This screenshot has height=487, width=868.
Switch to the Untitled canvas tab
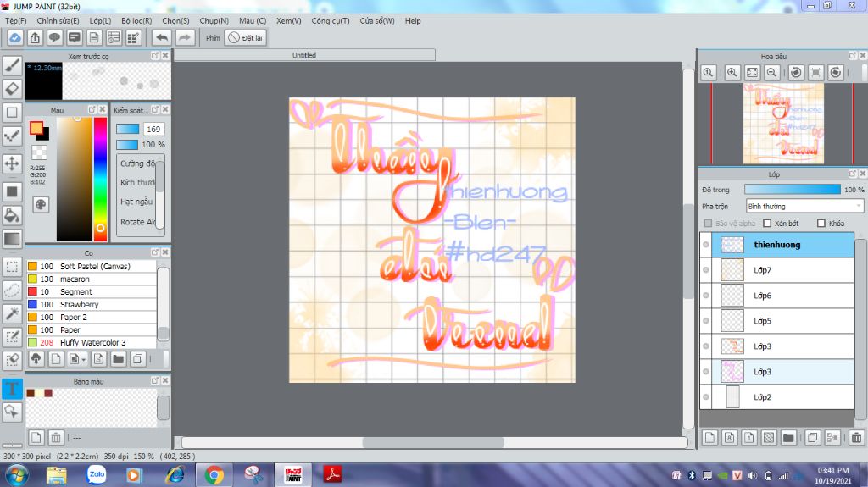304,55
